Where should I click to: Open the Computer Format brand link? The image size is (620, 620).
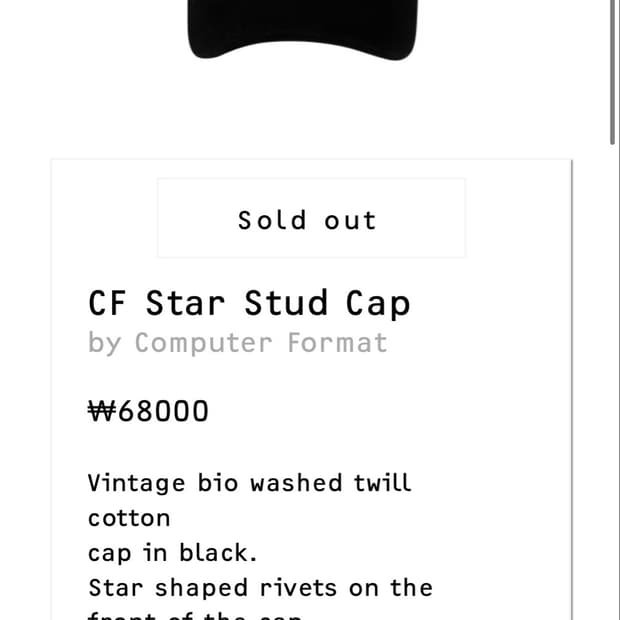[261, 343]
